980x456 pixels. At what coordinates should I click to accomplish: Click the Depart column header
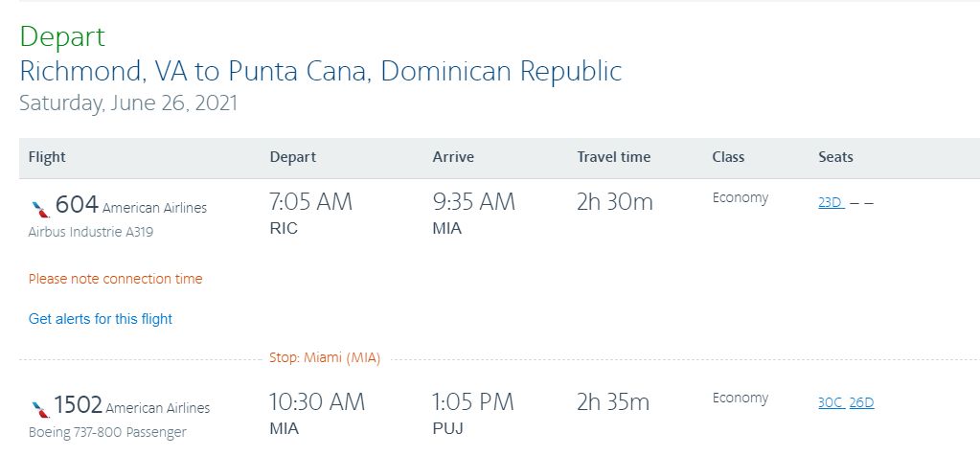coord(292,157)
